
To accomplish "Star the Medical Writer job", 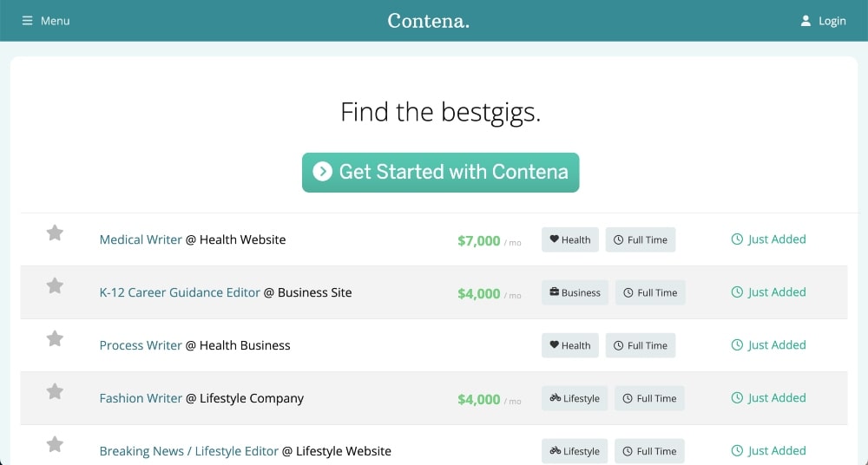I will pos(55,232).
